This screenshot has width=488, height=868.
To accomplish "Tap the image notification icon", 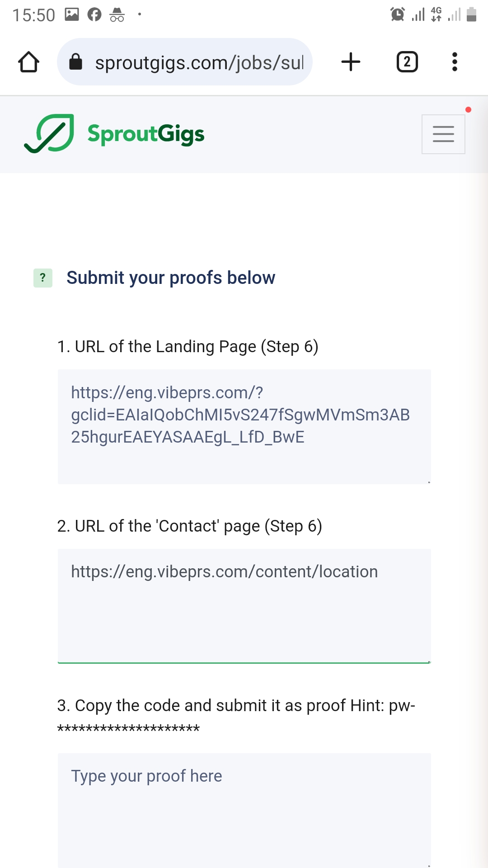I will pos(72,14).
